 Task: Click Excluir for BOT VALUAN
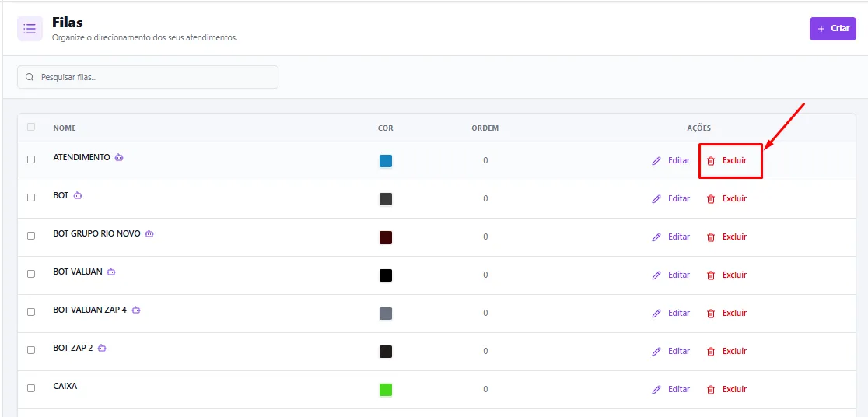click(x=727, y=275)
